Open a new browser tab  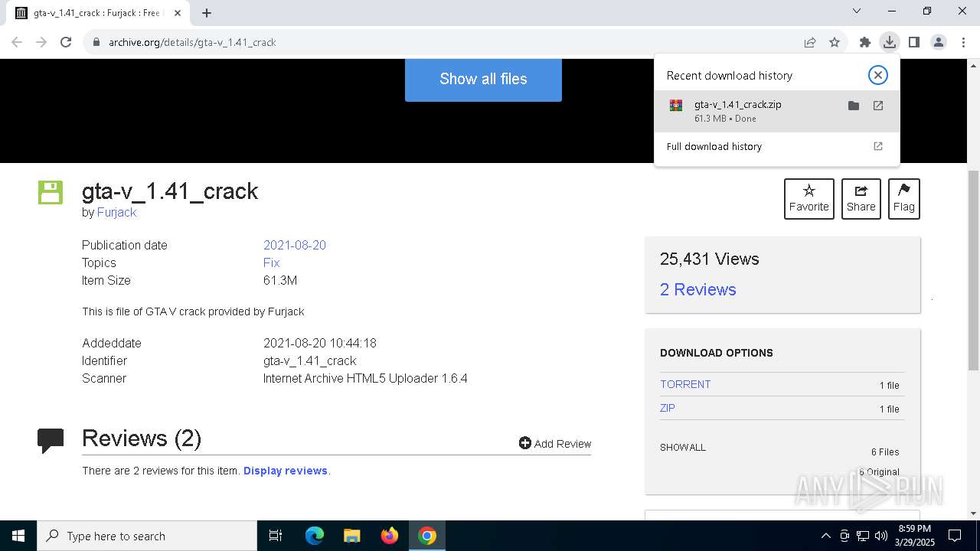[206, 12]
